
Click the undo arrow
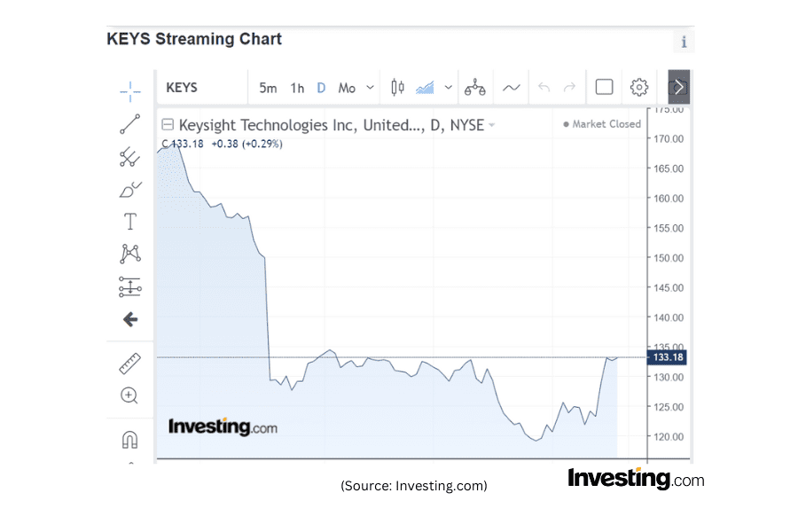(544, 87)
